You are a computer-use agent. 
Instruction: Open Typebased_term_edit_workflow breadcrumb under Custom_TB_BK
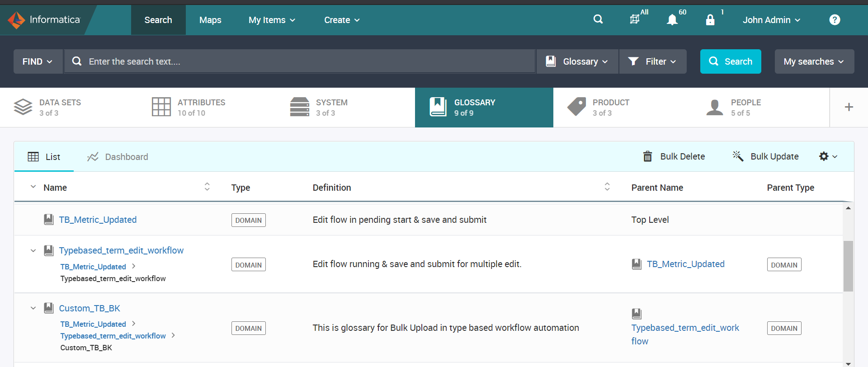pos(113,336)
